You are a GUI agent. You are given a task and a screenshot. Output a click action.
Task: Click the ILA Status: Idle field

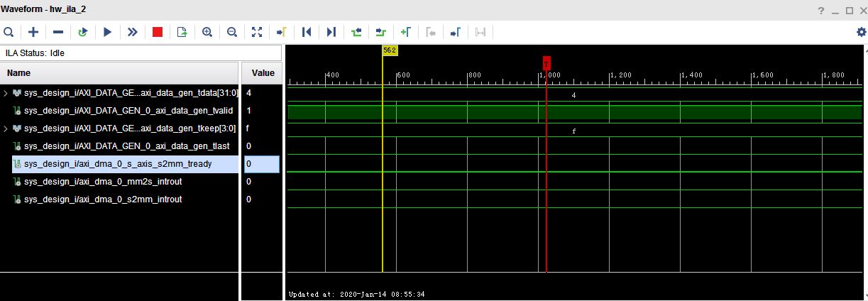[x=141, y=53]
